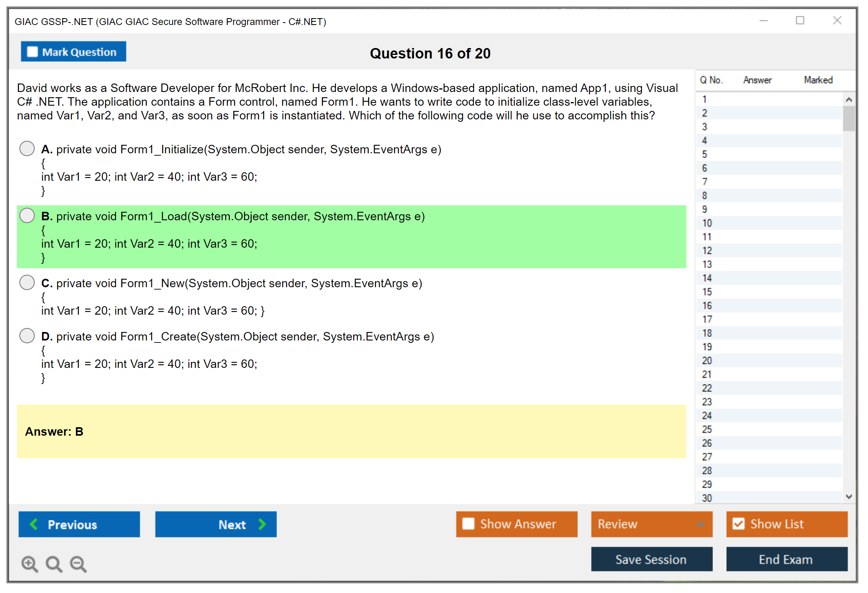Click the End Exam button
Screen dimensions: 868x593
786,559
